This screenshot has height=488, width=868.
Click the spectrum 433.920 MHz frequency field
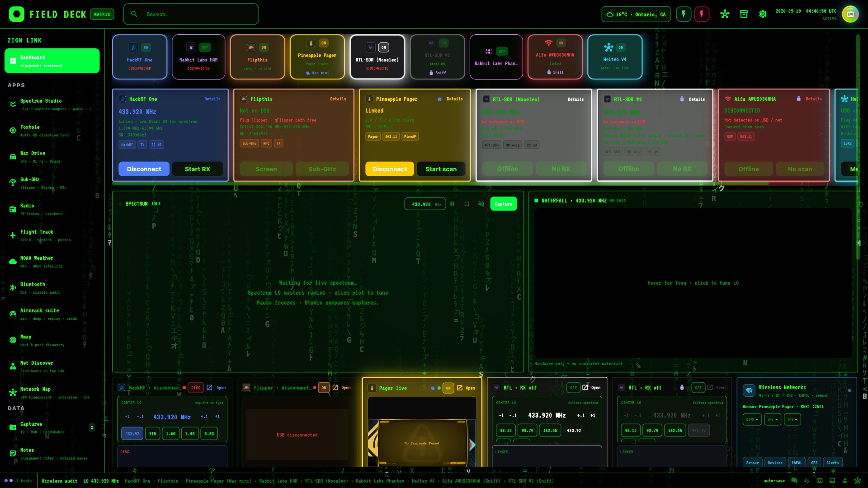point(425,204)
